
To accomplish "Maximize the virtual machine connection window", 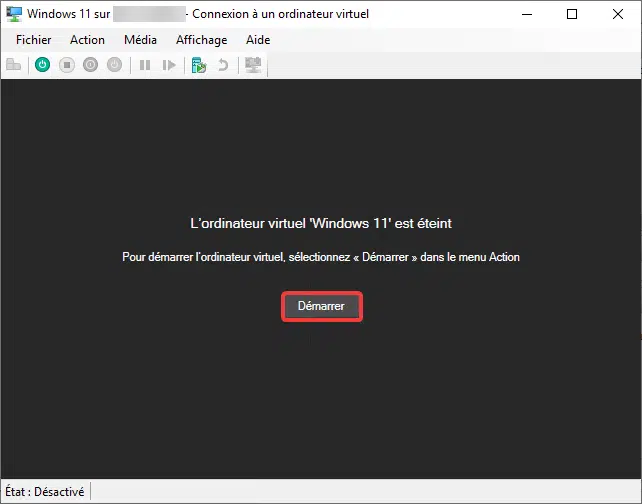I will (x=572, y=14).
